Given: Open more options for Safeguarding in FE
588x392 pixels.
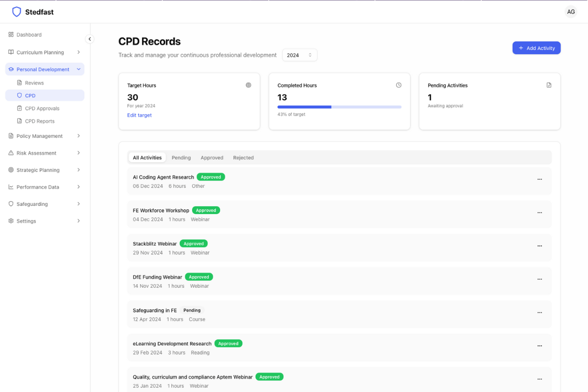Looking at the screenshot, I should 539,313.
